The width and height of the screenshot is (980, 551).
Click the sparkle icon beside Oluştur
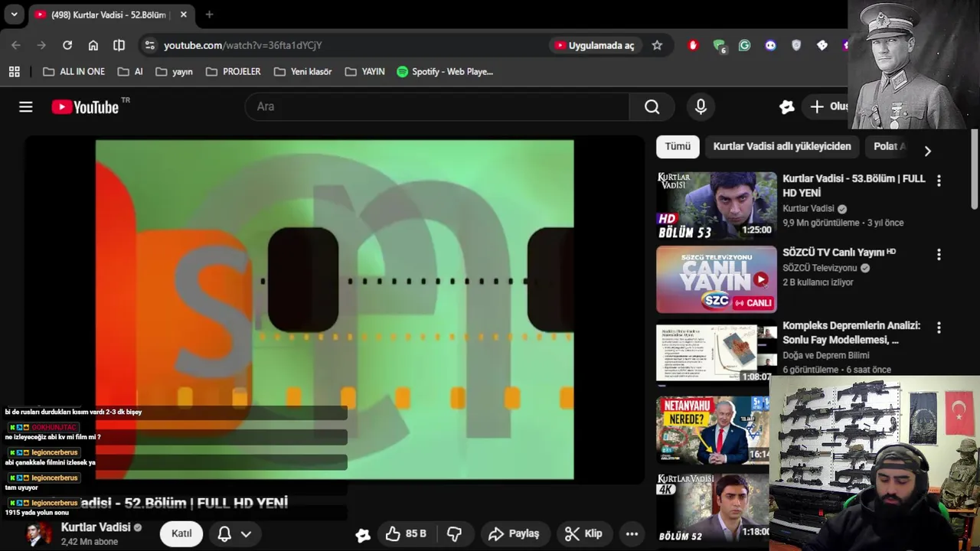pos(786,107)
